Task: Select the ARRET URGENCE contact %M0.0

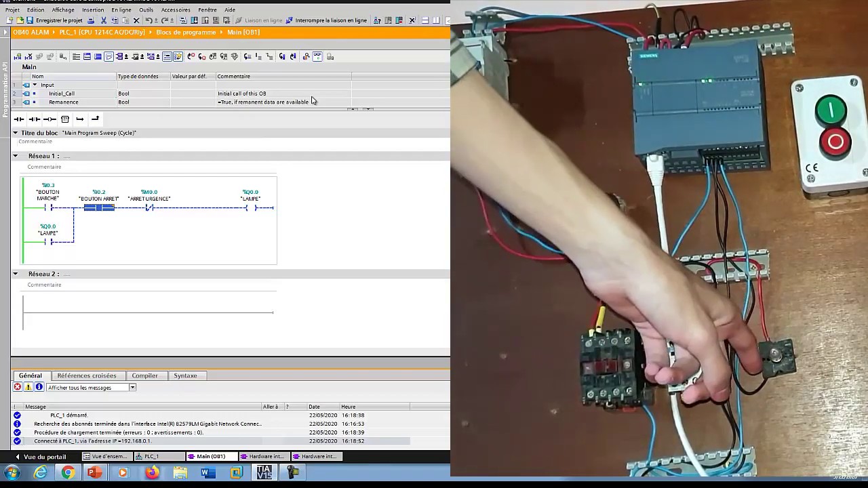Action: [149, 207]
